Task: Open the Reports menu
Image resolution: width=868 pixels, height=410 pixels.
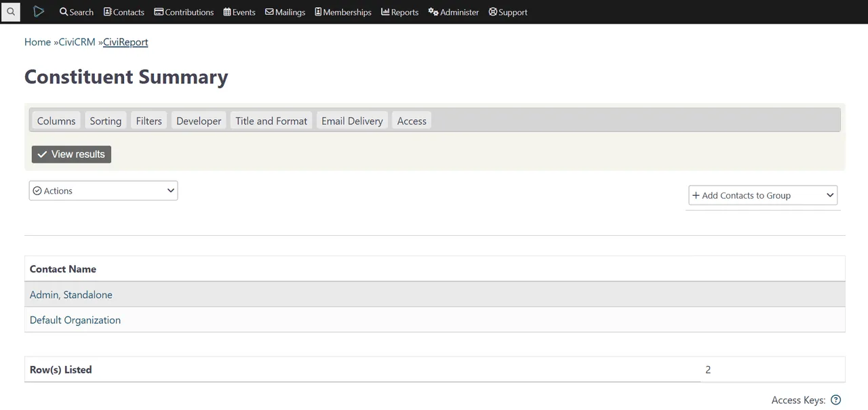Action: click(400, 12)
